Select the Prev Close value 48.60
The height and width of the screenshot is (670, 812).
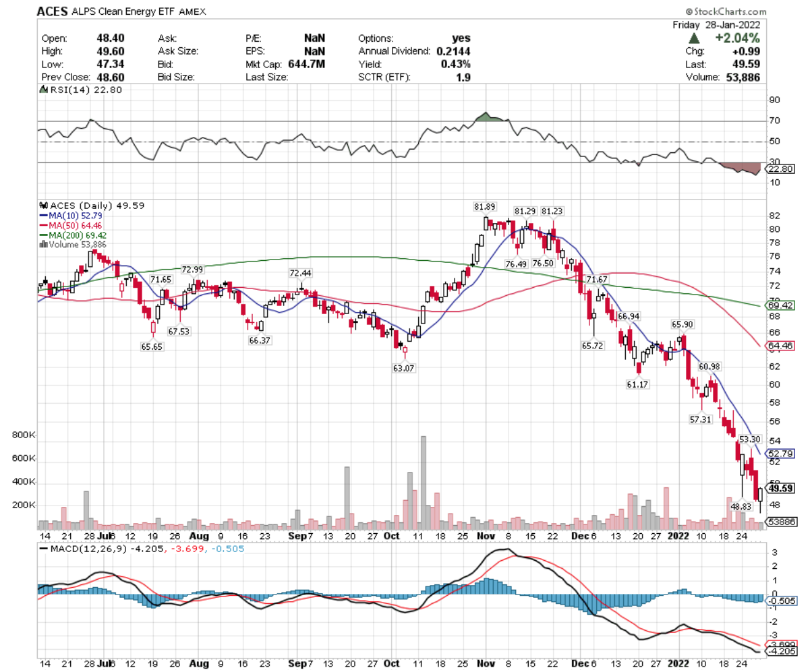109,77
